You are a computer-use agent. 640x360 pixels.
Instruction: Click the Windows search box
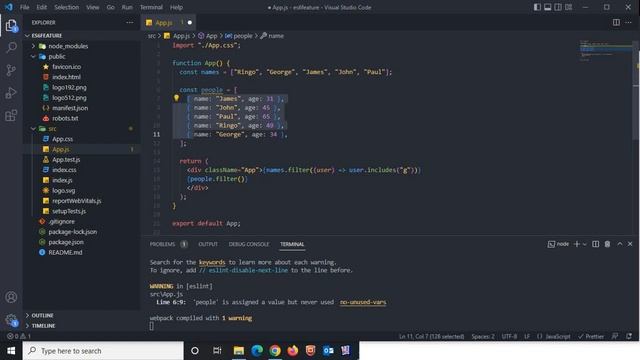(x=103, y=351)
